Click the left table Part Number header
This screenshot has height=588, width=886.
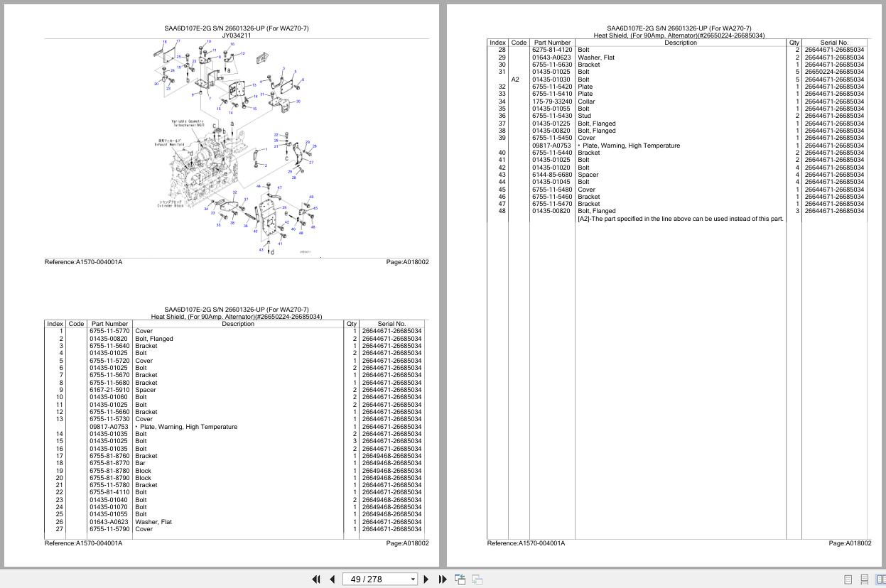tap(109, 324)
